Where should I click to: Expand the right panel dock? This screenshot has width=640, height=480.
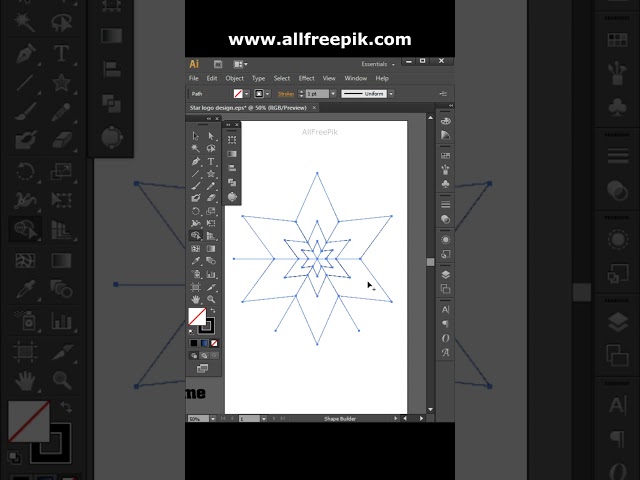point(450,106)
